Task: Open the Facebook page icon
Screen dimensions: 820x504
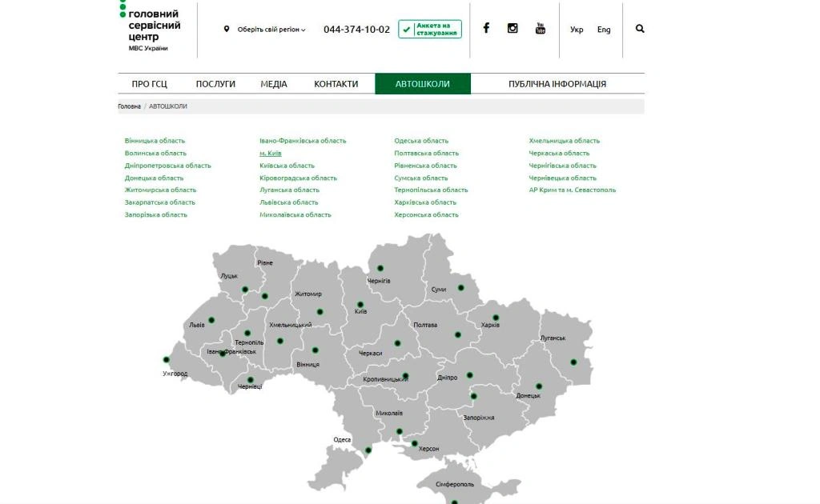Action: 486,28
